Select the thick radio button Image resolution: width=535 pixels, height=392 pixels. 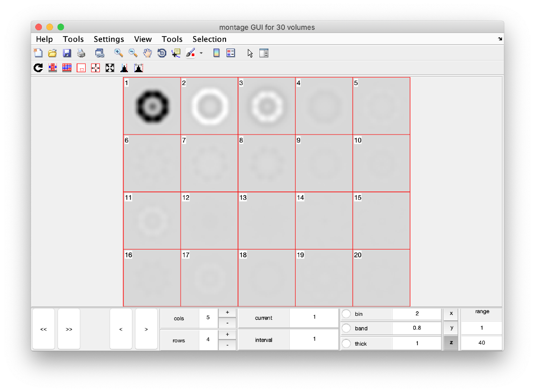point(346,343)
